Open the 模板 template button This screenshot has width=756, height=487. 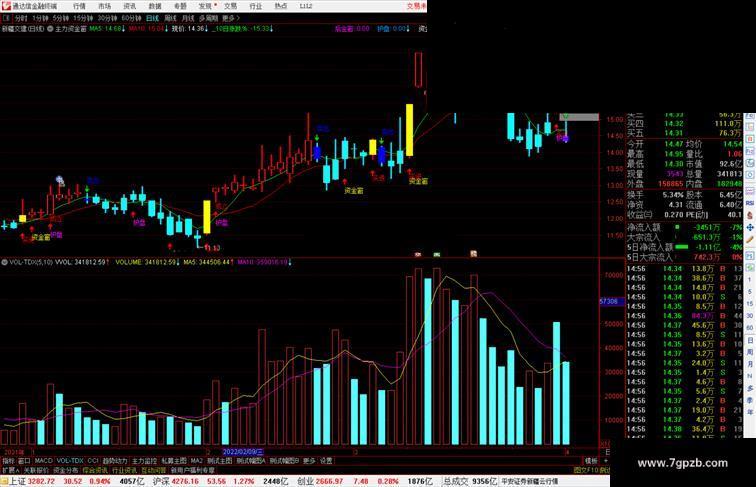pyautogui.click(x=591, y=461)
